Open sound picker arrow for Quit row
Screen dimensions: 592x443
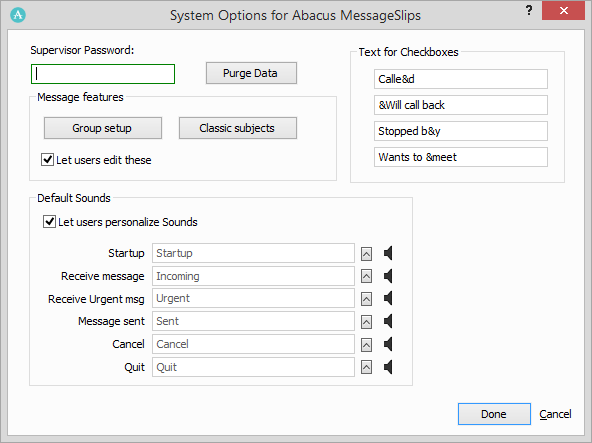pyautogui.click(x=366, y=367)
